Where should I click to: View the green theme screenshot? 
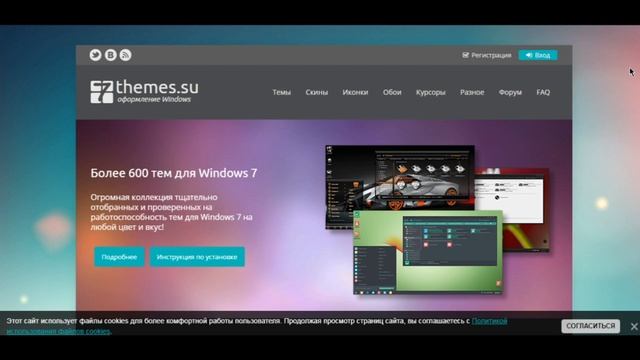pos(428,252)
